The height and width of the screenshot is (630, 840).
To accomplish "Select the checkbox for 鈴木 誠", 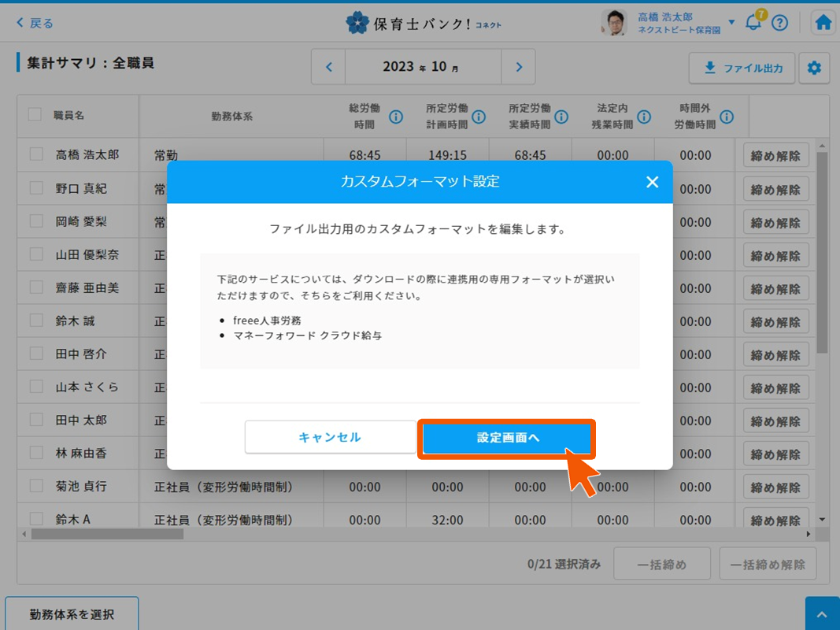I will coord(36,321).
